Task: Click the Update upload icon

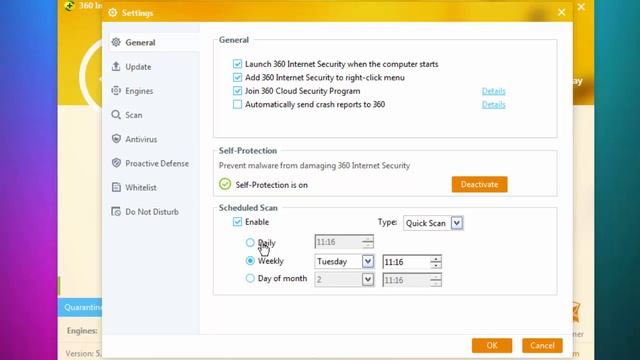Action: (116, 66)
